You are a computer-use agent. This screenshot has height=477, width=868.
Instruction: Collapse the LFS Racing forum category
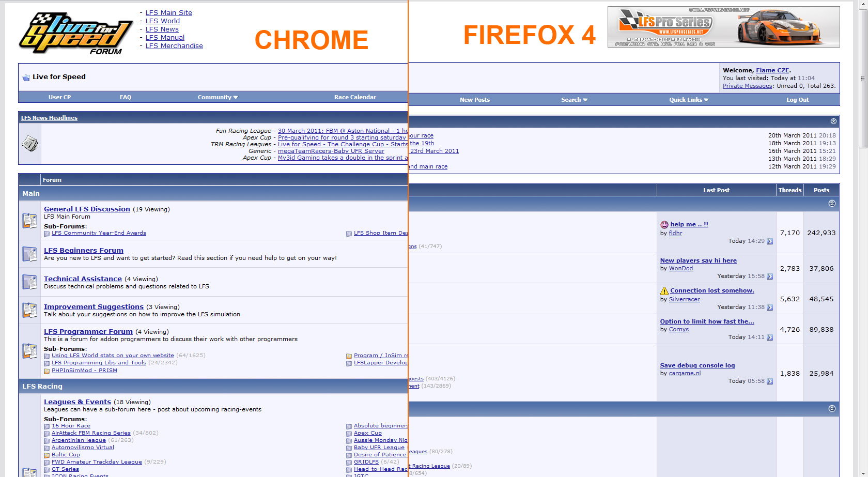[832, 409]
